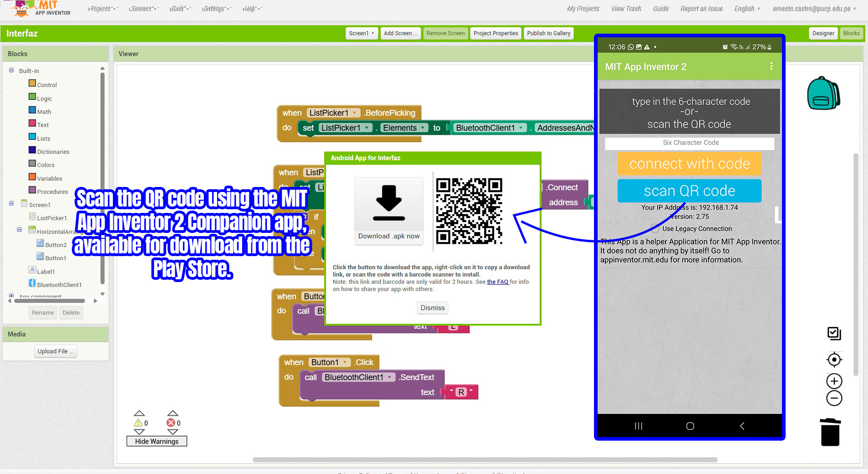Click the QR code image in the dialog

[x=469, y=211]
